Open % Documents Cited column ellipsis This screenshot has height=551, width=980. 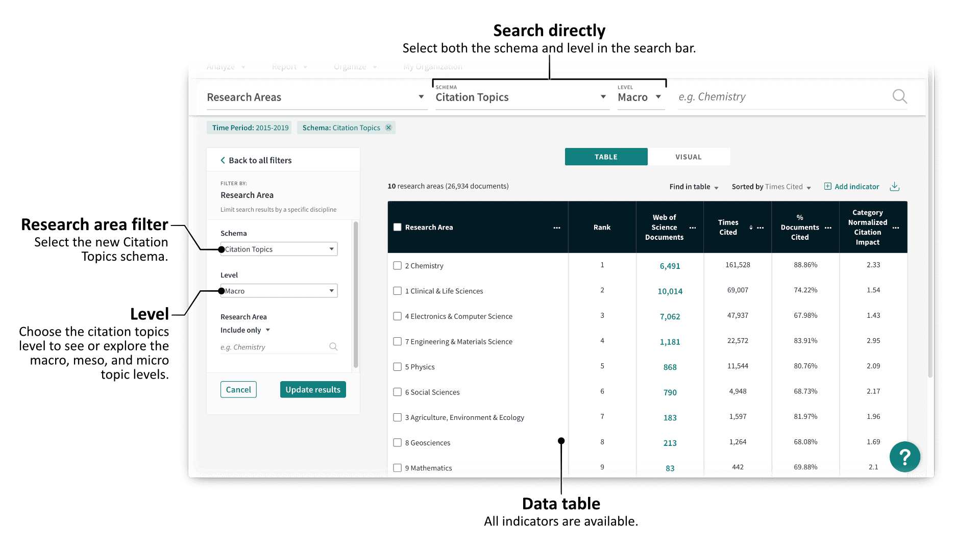pyautogui.click(x=828, y=228)
